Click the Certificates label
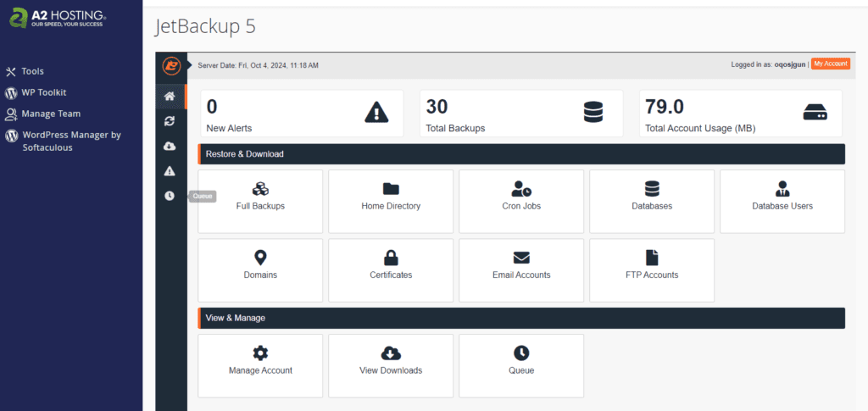This screenshot has width=868, height=411. click(x=391, y=275)
